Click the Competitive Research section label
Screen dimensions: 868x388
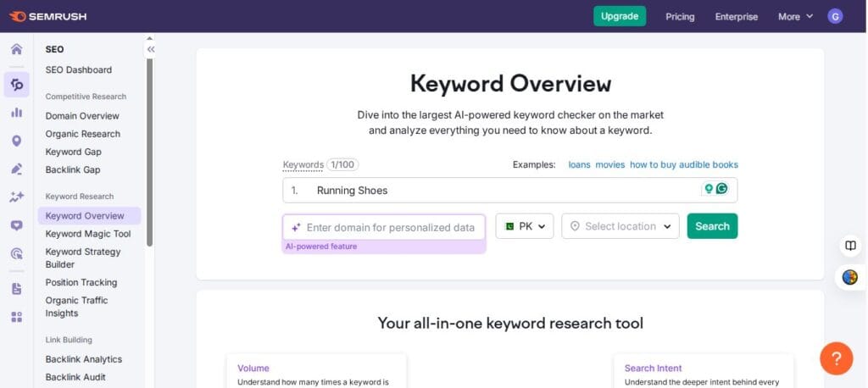pyautogui.click(x=86, y=97)
